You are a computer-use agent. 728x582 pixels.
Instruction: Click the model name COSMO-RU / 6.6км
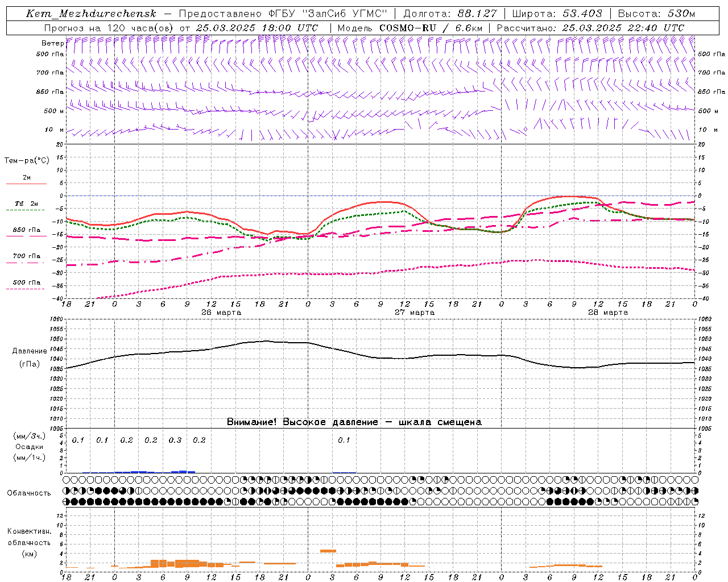pos(431,28)
